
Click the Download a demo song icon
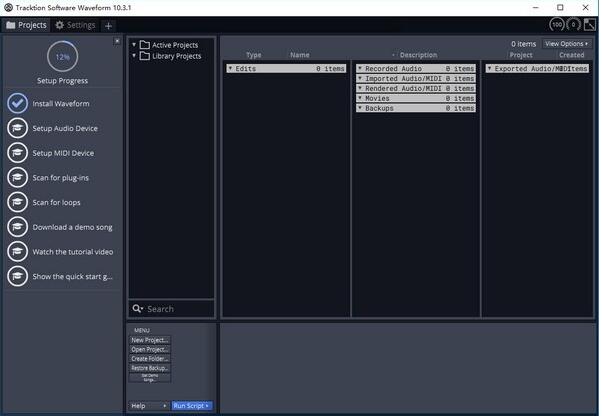pyautogui.click(x=17, y=227)
